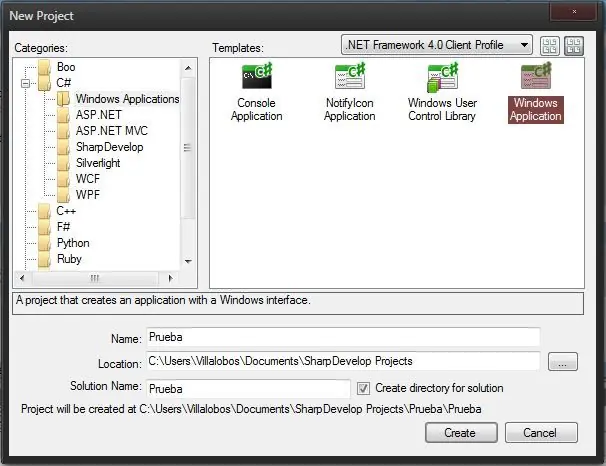The height and width of the screenshot is (466, 606).
Task: Click the Cancel button
Action: (541, 433)
